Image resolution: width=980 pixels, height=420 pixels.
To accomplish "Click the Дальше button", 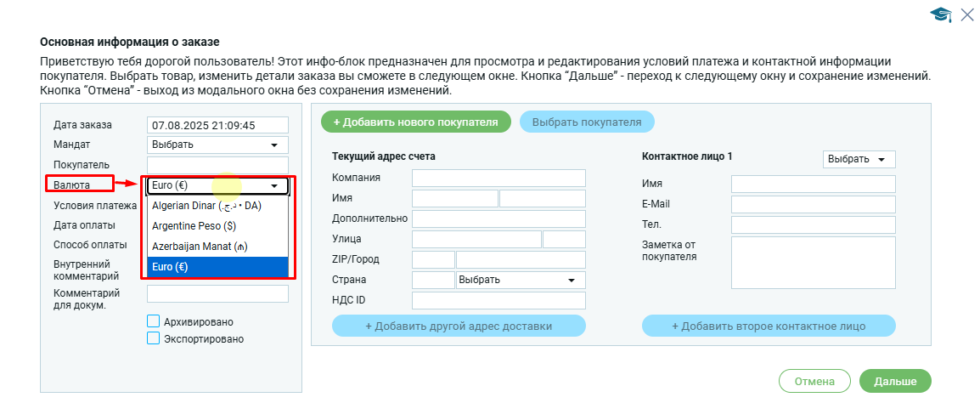I will (x=895, y=382).
